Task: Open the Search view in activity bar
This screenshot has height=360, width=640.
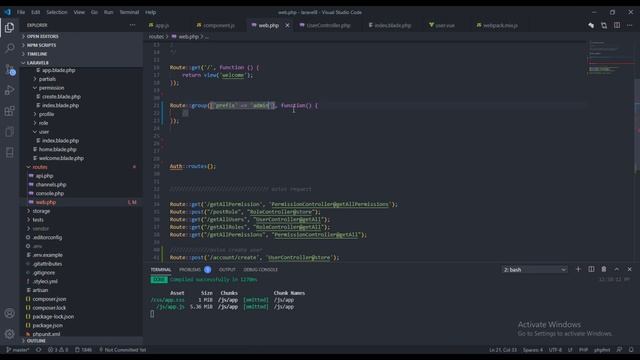Action: [x=9, y=48]
